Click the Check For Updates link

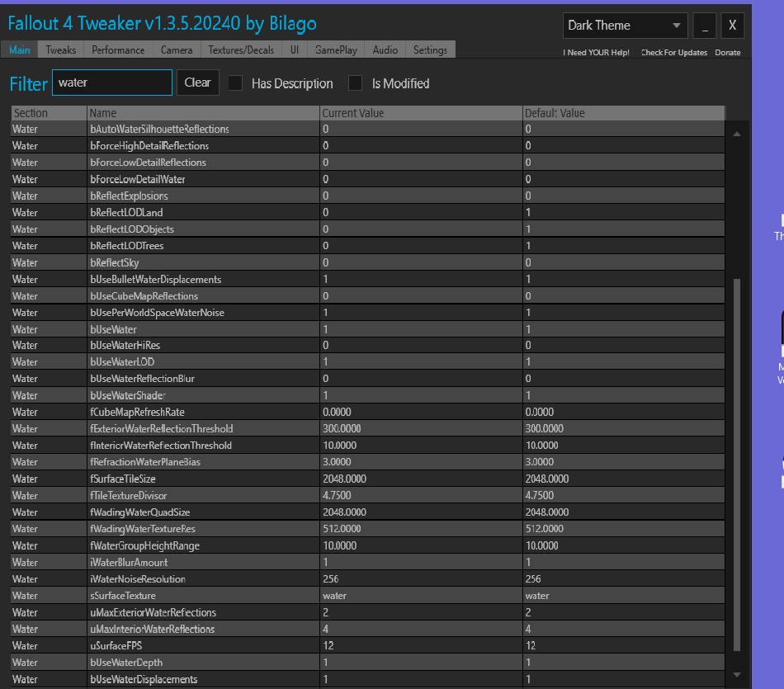673,53
